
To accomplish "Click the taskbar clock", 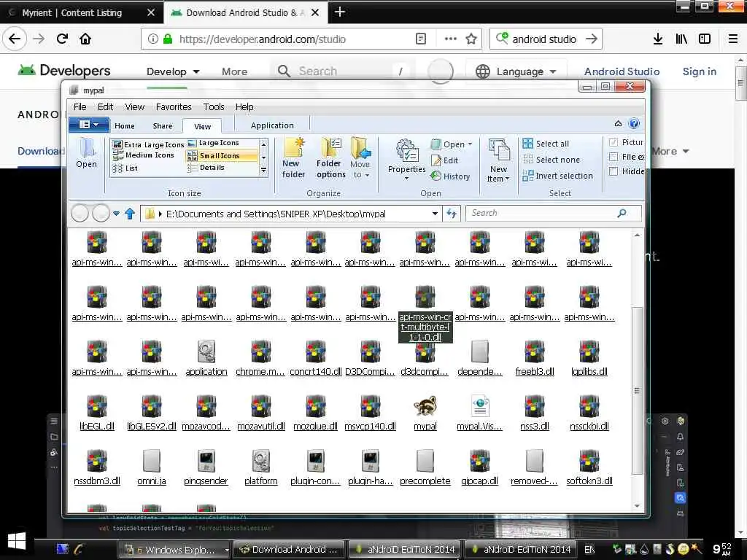I will tap(721, 549).
